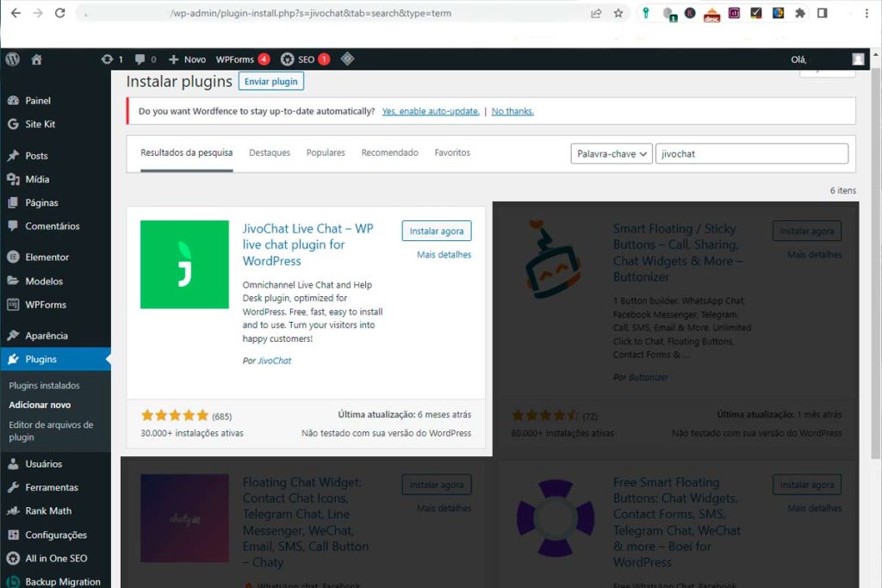Click the Enviar plugin button
Image resolution: width=882 pixels, height=588 pixels.
(270, 82)
